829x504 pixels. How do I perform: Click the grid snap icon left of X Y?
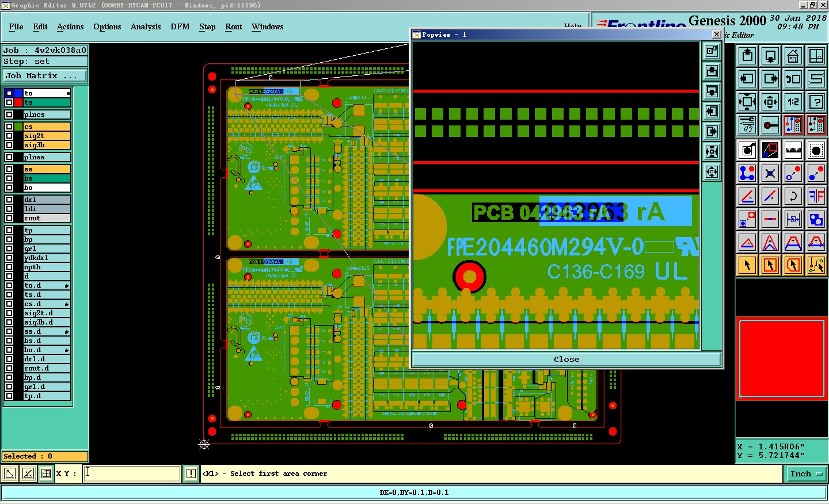pos(46,474)
